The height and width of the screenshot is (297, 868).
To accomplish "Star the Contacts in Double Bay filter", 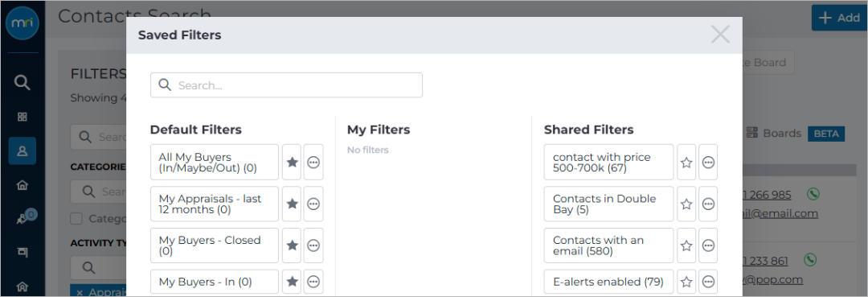I will (x=686, y=204).
